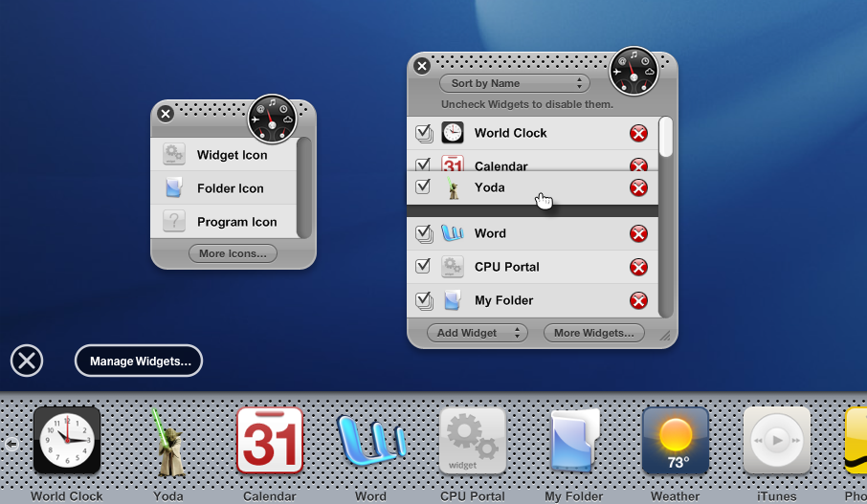
Task: Click the icon chooser scrollbar
Action: [304, 187]
